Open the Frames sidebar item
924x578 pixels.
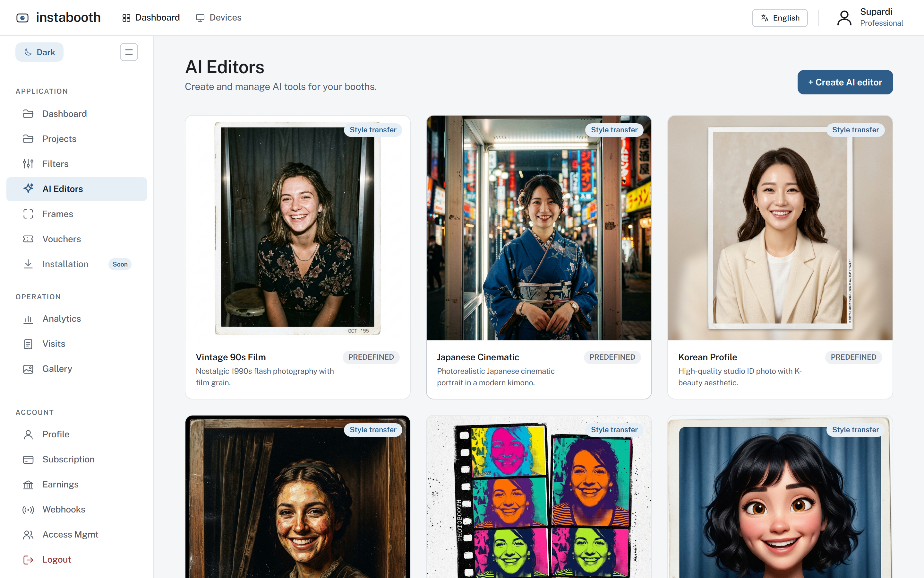(x=77, y=214)
